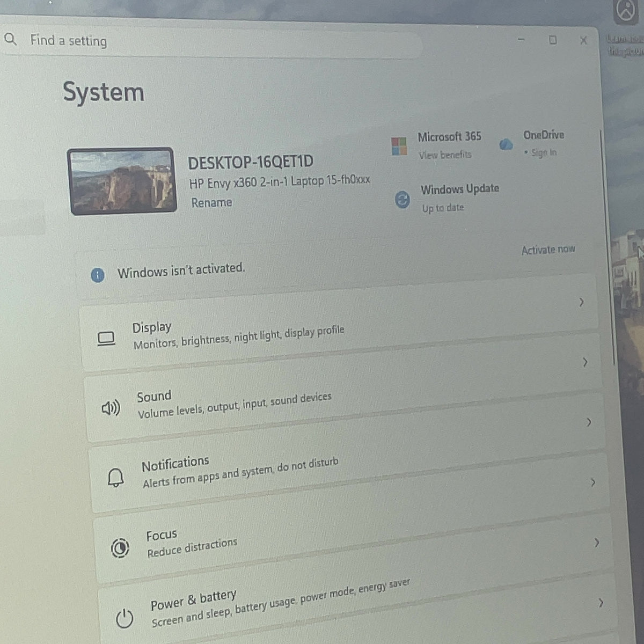Click the Display monitor icon
This screenshot has height=644, width=644.
click(106, 339)
